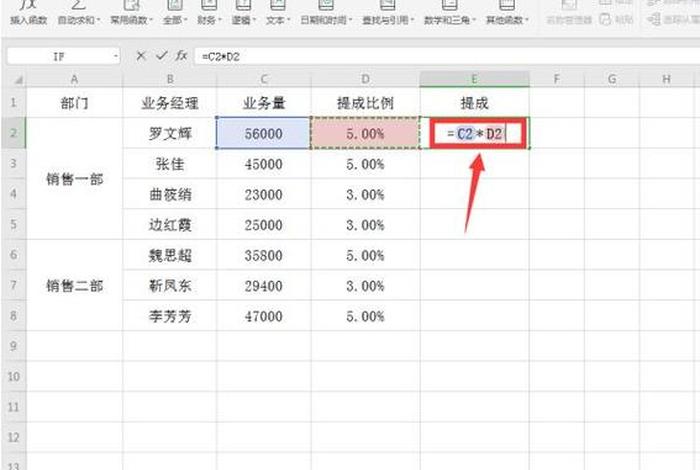Click cell E2 showing =C2*D2
This screenshot has height=470, width=700.
475,133
